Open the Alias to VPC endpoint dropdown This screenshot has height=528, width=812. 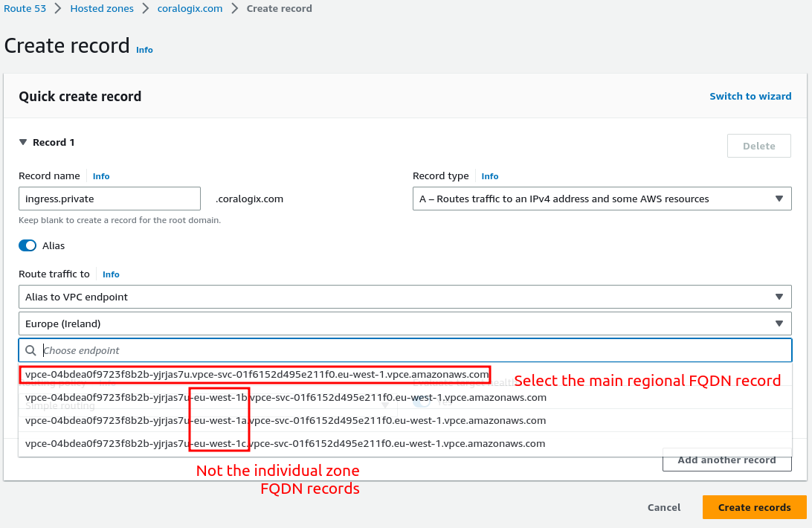(x=405, y=297)
